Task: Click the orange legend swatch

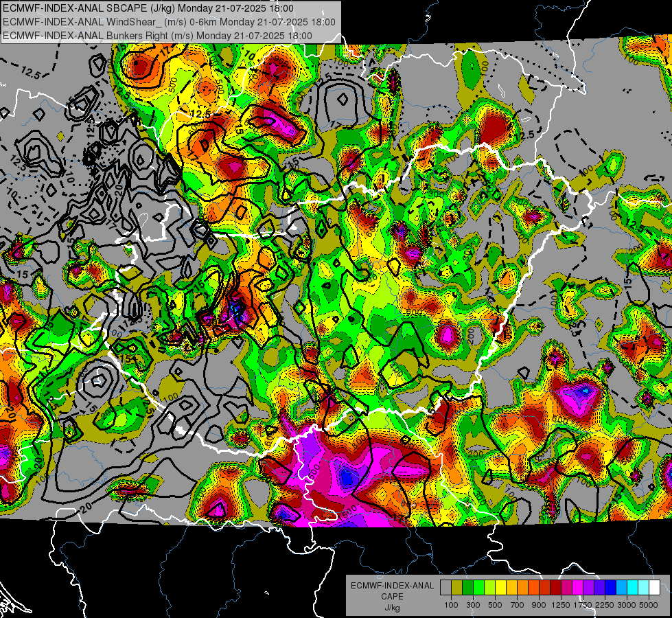Action: [522, 587]
